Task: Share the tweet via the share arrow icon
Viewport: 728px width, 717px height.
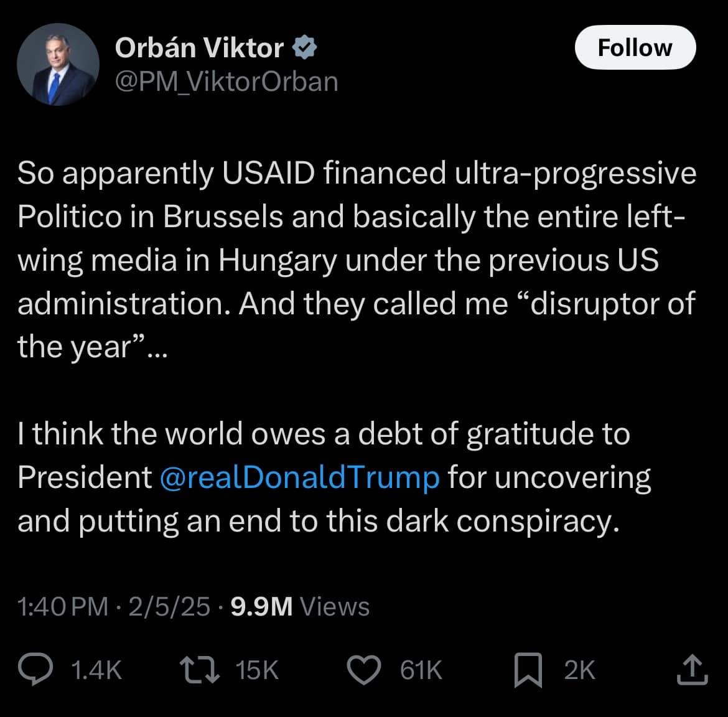Action: point(693,670)
